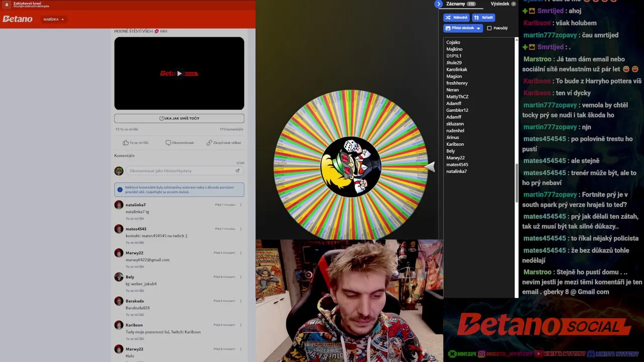Viewport: 644px width, 362px height.
Task: Click the hand icon beside 'Zablokovat hraní'
Action: coord(7,5)
